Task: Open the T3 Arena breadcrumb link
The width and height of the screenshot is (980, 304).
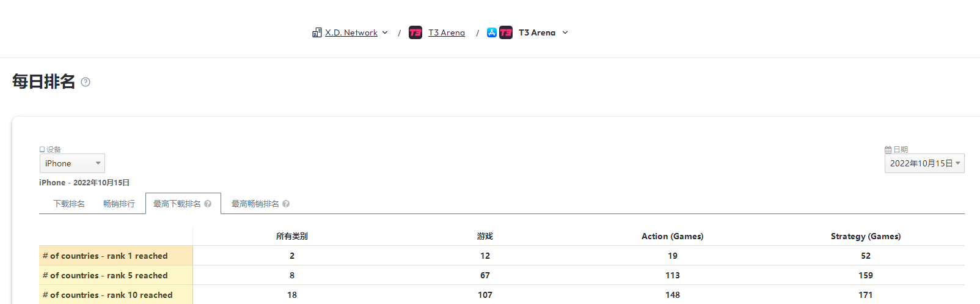Action: click(447, 32)
